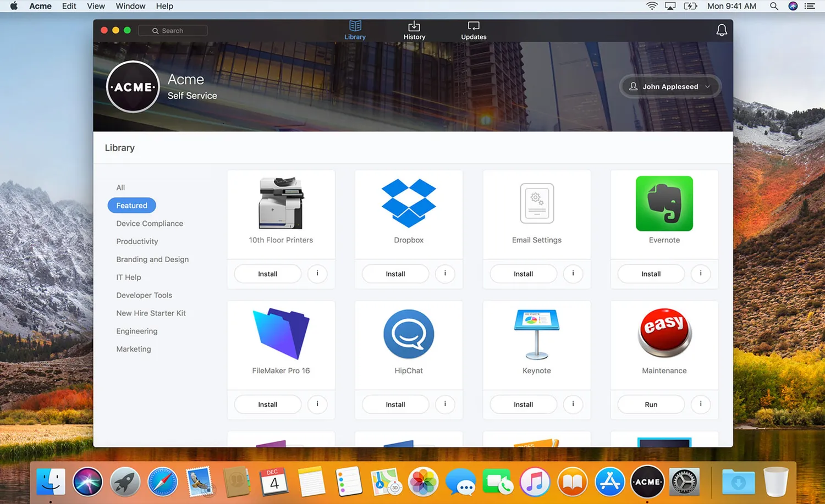The image size is (825, 504).
Task: Open the Window menu in menu bar
Action: point(130,6)
